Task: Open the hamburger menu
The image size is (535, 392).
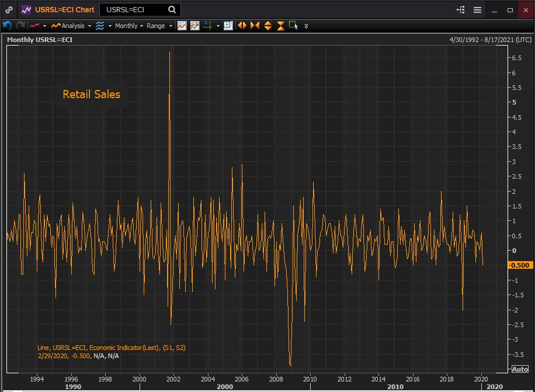Action: coord(477,10)
